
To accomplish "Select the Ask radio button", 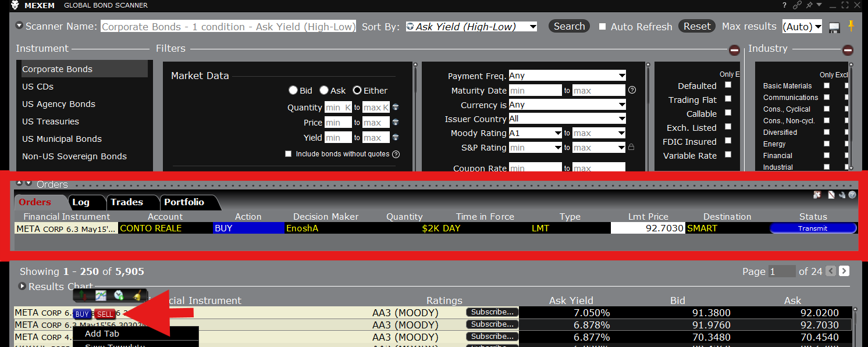I will (x=323, y=90).
